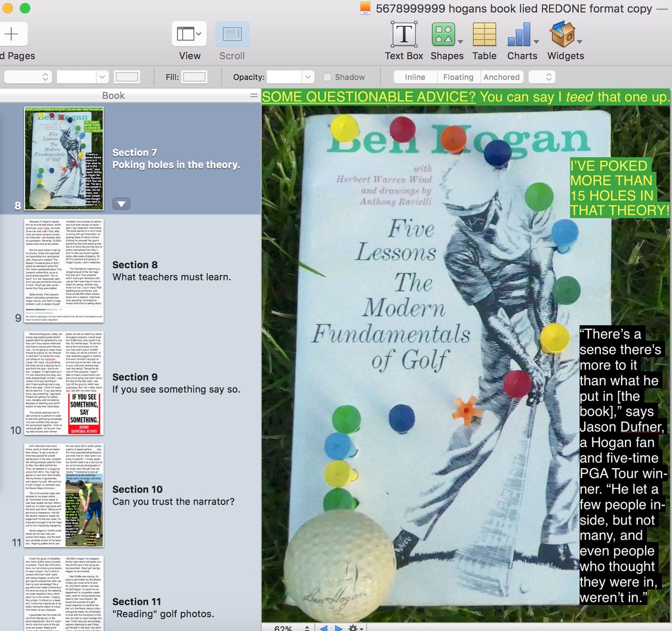Select page 8 thumbnail in sidebar

pyautogui.click(x=64, y=158)
